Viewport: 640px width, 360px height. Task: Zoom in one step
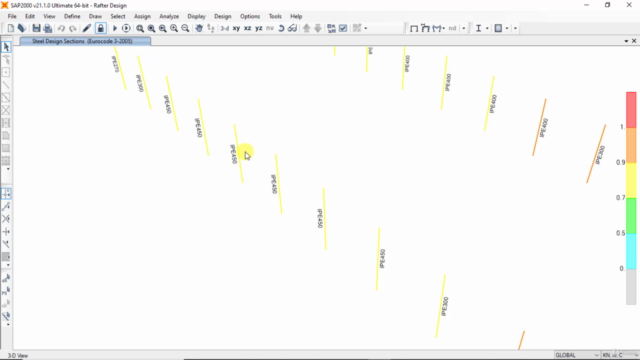click(x=174, y=28)
